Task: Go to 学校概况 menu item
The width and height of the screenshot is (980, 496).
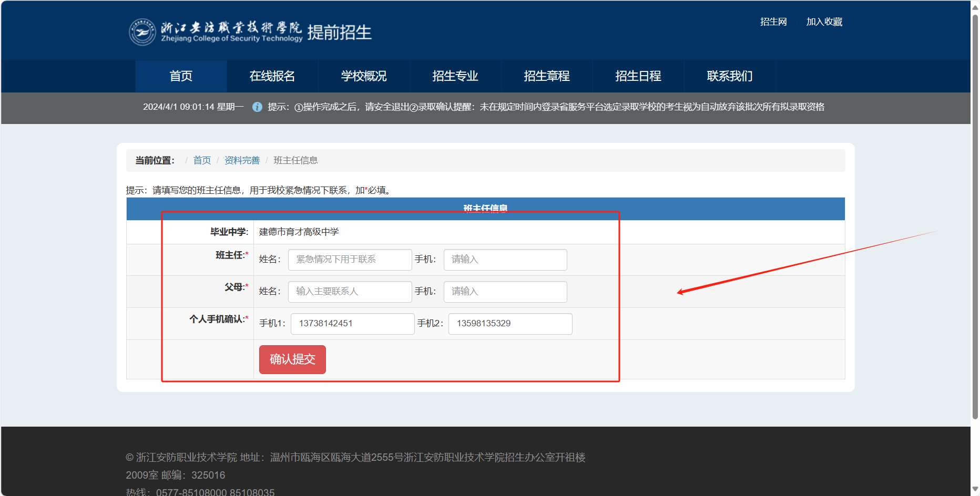Action: (x=364, y=76)
